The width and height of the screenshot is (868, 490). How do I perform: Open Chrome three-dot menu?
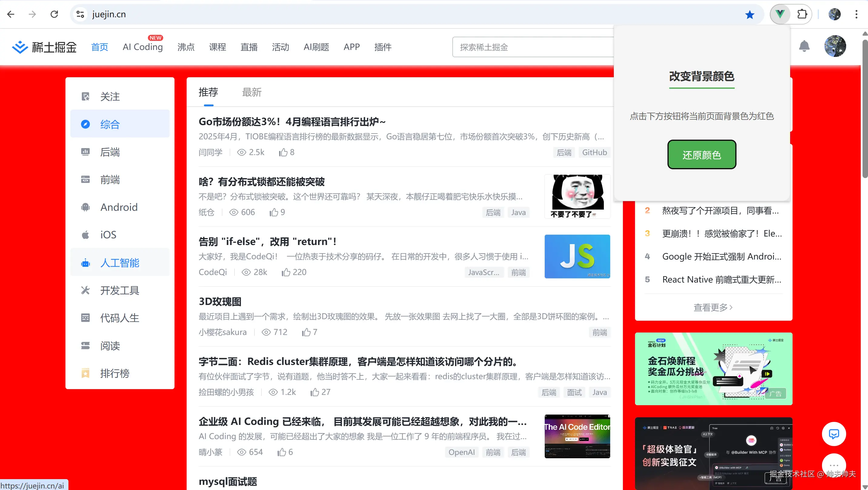tap(856, 14)
